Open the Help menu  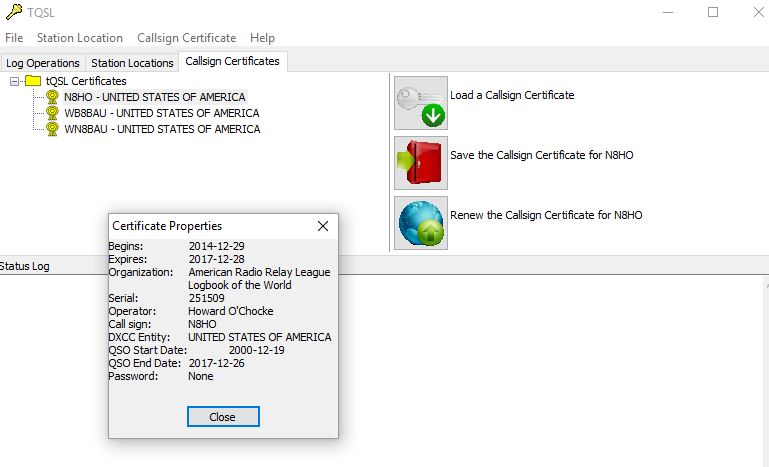pos(262,38)
